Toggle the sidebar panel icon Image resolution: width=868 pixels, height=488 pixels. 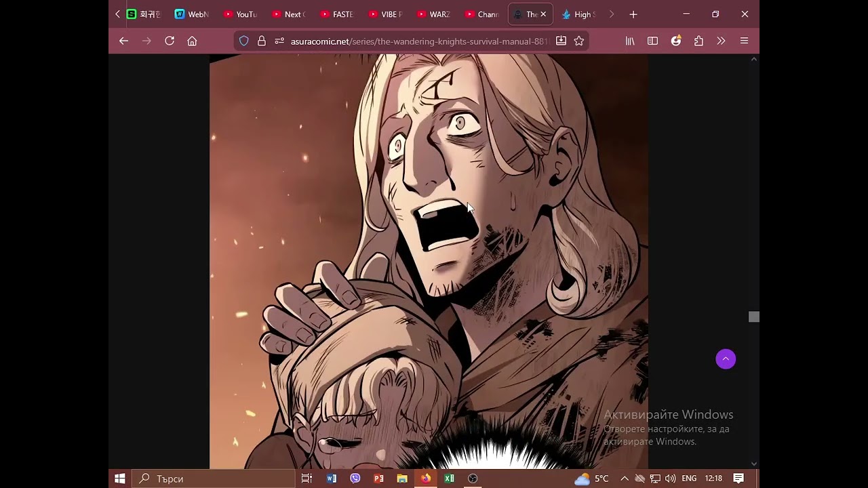click(652, 41)
